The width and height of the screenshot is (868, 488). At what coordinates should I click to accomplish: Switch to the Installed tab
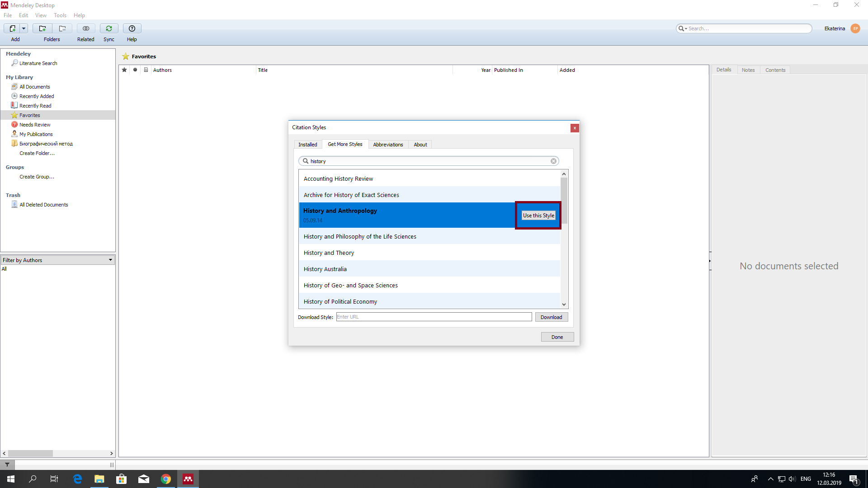308,145
